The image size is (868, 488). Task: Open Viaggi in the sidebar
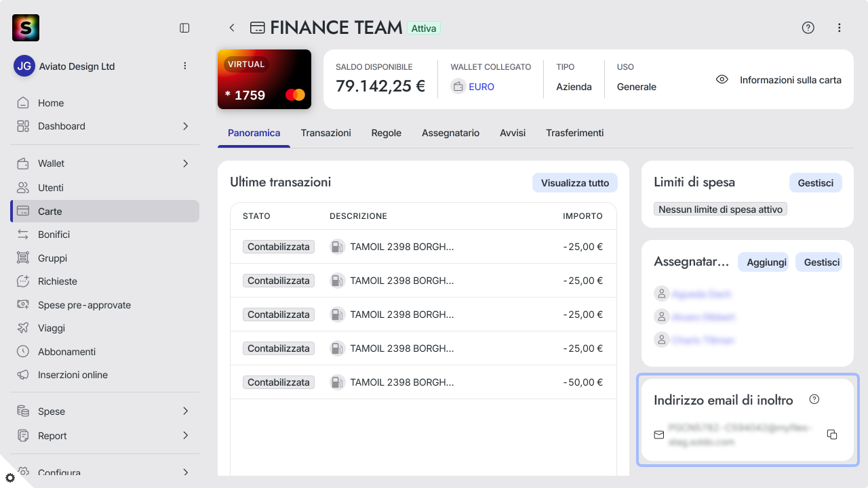pyautogui.click(x=105, y=328)
